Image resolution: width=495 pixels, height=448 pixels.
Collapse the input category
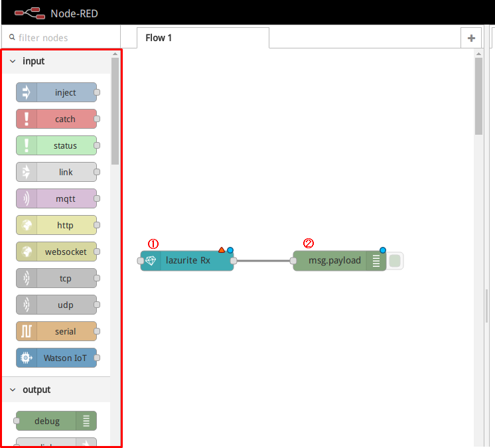[13, 61]
